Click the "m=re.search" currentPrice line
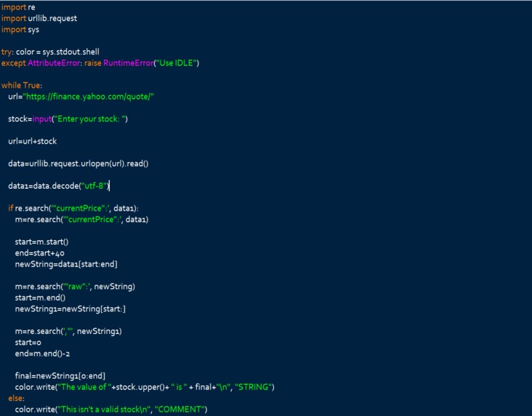Viewport: 532px width, 416px height. click(x=82, y=220)
